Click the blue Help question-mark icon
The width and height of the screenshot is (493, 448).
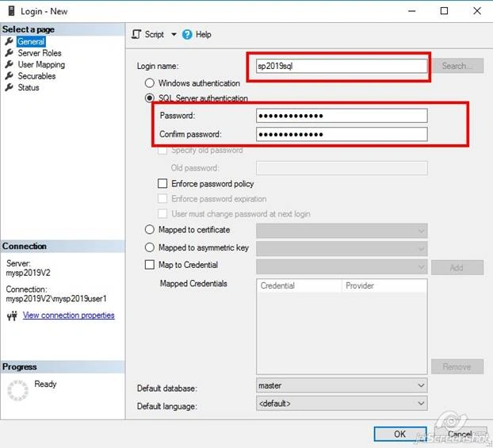click(x=187, y=34)
